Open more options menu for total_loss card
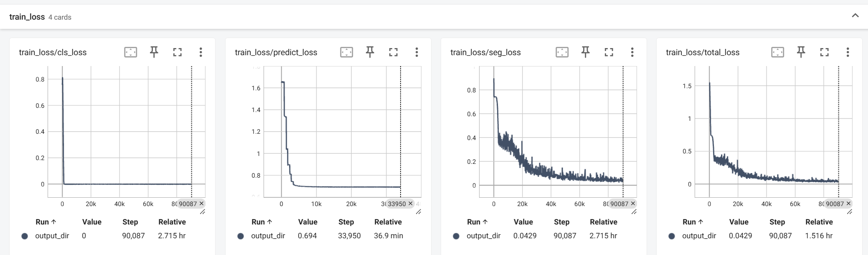This screenshot has height=255, width=868. [848, 52]
